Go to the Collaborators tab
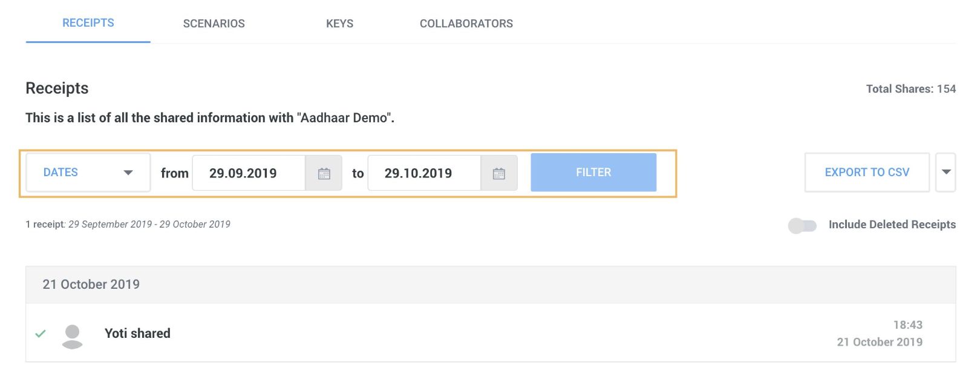Viewport: 980px width, 379px height. point(466,24)
